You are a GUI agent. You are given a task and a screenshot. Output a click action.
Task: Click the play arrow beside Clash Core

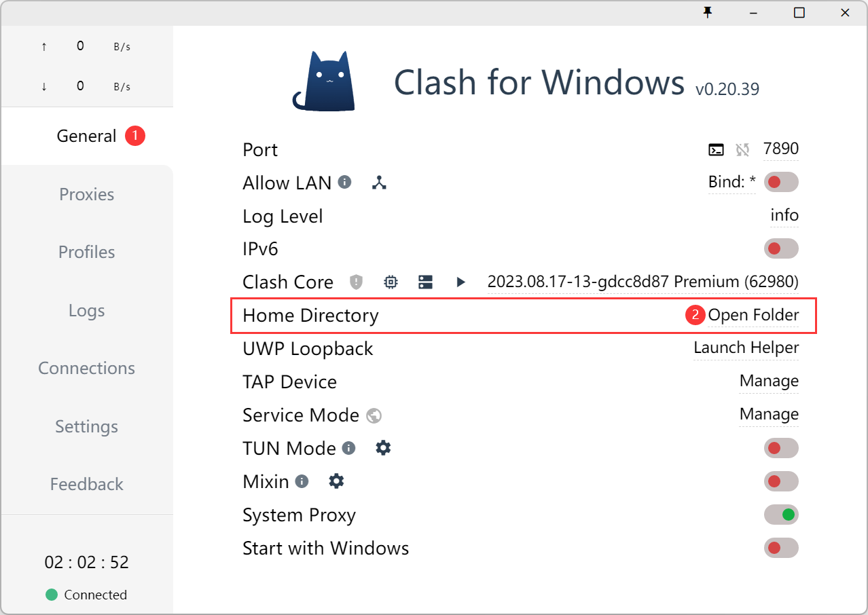(x=460, y=282)
